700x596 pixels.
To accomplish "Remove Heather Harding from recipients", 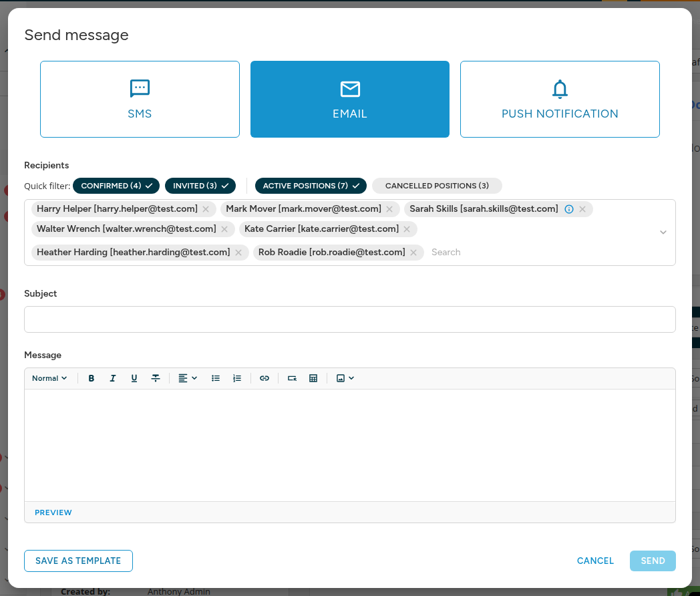I will pos(238,253).
